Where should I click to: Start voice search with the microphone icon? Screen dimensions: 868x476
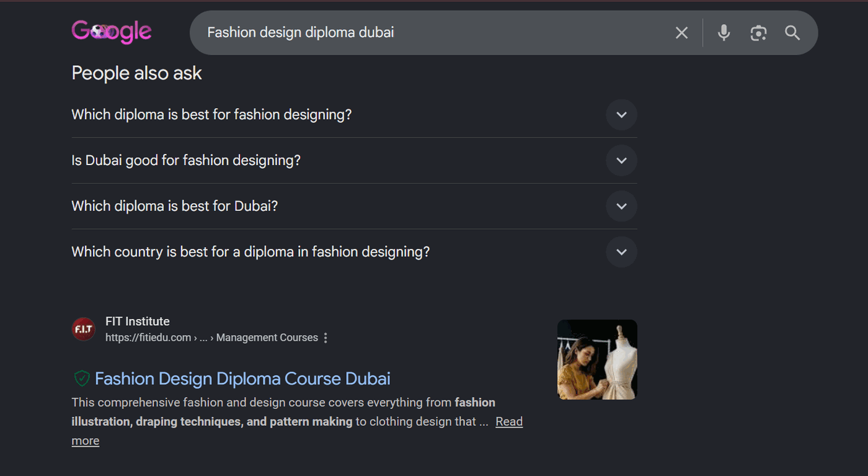pos(724,33)
